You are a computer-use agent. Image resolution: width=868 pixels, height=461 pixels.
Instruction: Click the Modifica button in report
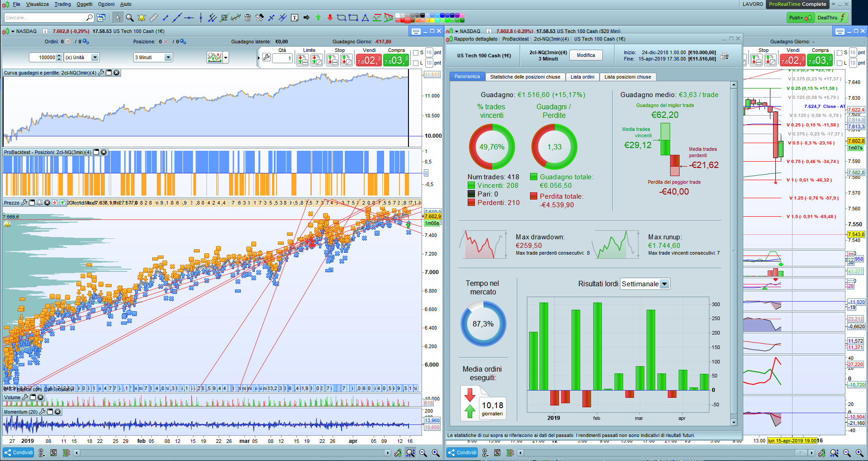(x=586, y=55)
